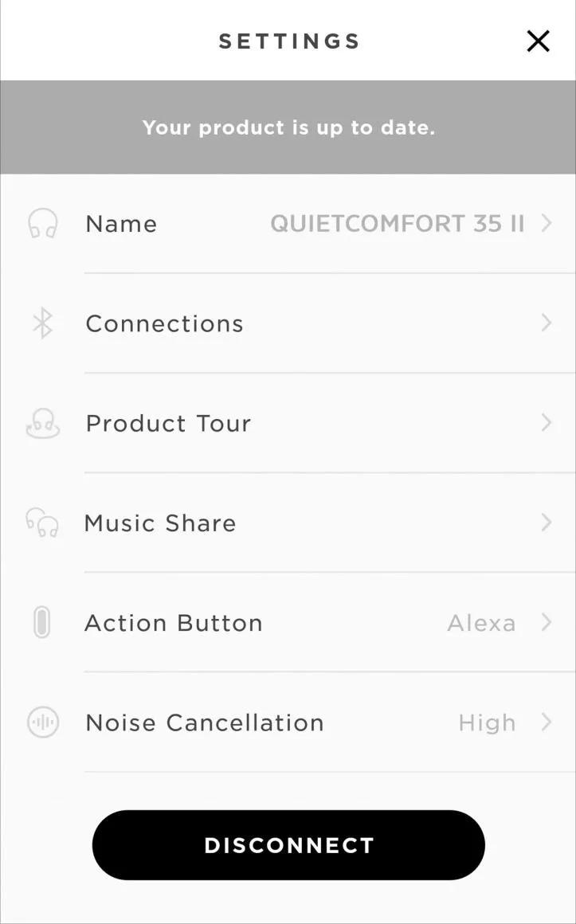Expand the Product Tour chevron
Screen dimensions: 576x924
click(547, 422)
